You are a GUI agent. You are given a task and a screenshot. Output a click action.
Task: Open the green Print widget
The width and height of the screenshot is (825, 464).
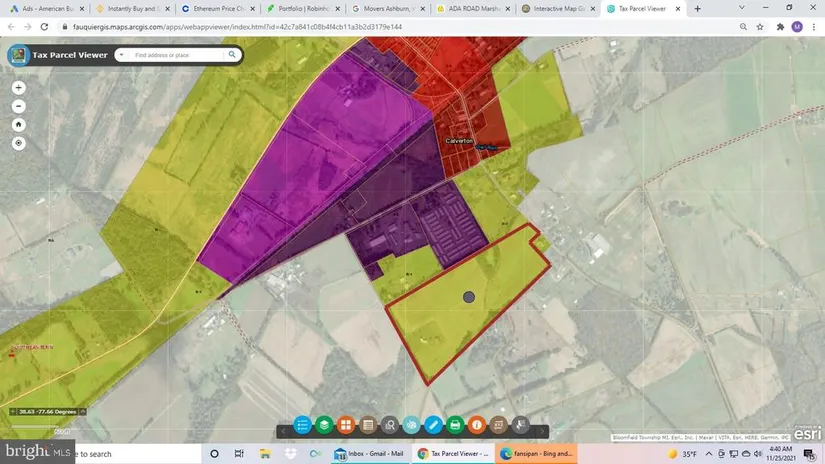pos(455,425)
